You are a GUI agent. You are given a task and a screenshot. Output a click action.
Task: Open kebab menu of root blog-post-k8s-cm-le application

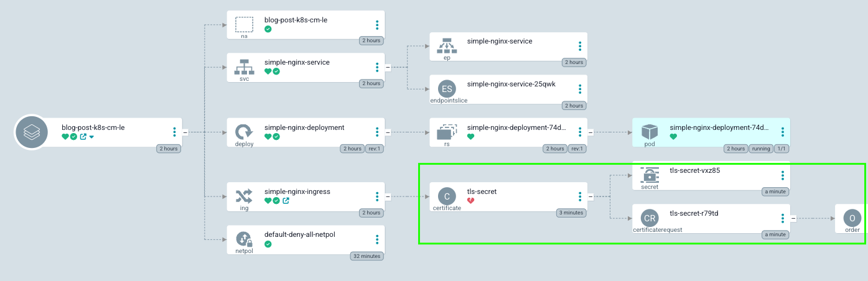click(175, 132)
